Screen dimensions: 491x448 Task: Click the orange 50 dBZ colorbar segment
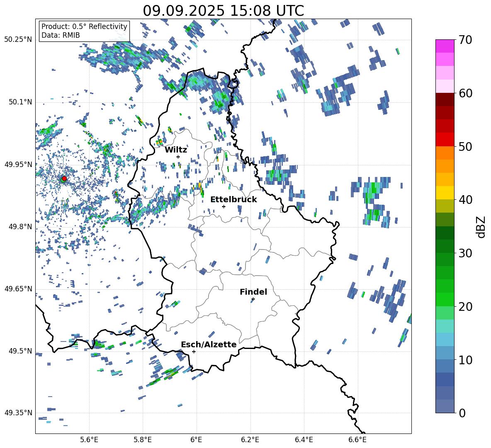[445, 153]
